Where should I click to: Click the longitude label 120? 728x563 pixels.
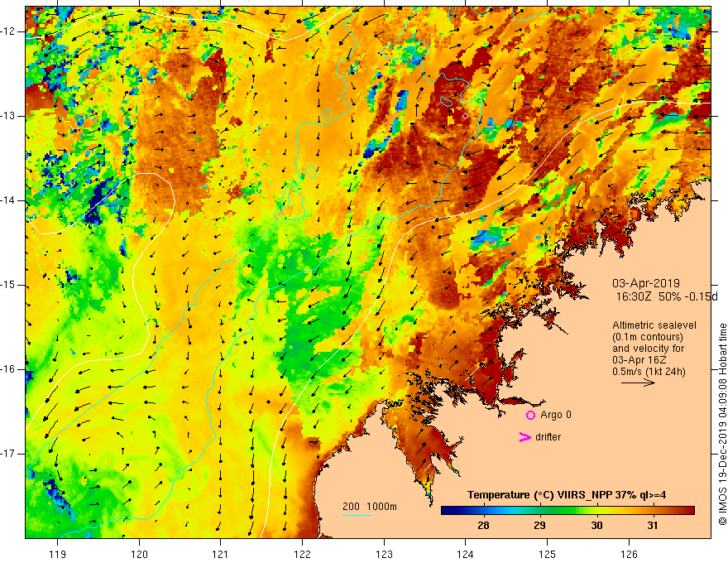click(x=139, y=554)
